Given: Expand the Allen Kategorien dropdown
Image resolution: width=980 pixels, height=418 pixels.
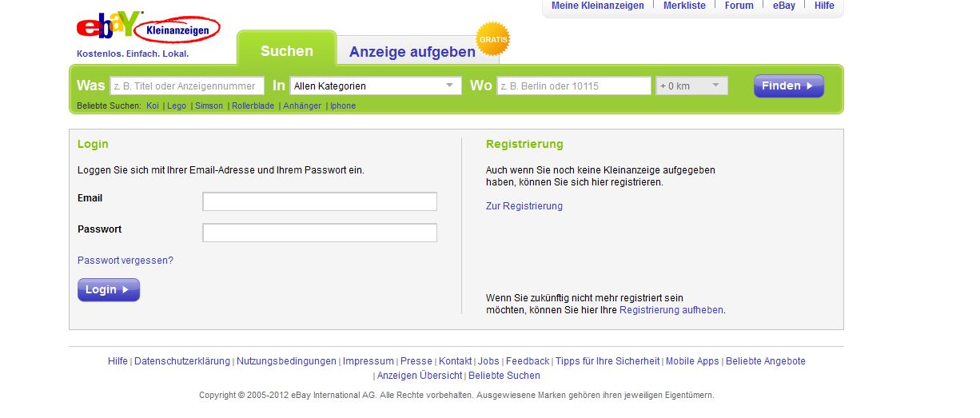Looking at the screenshot, I should 376,86.
